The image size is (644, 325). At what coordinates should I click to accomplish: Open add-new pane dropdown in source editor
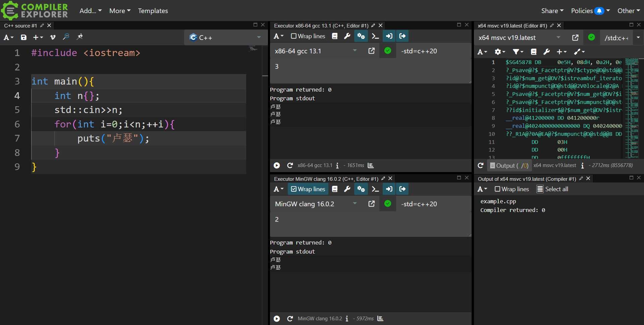pos(38,37)
